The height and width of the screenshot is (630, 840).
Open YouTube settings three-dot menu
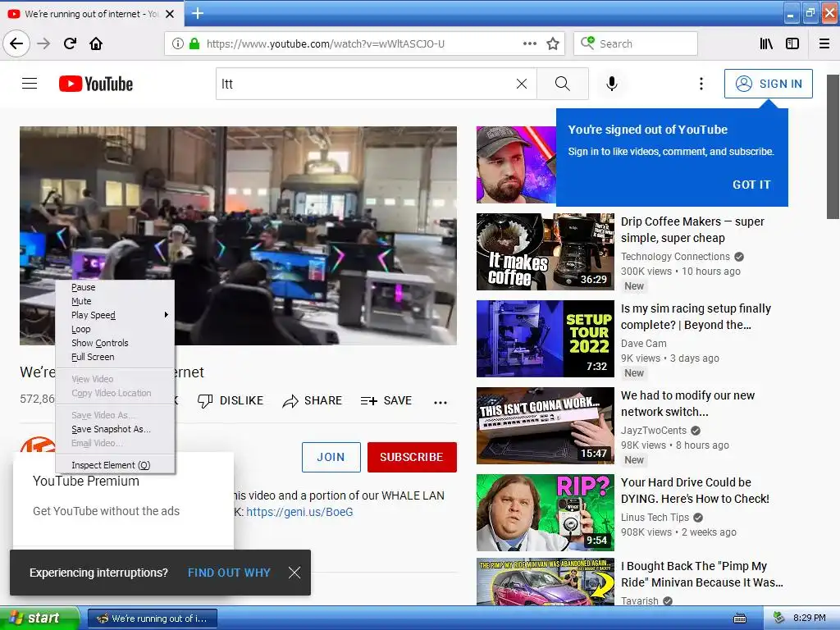[x=701, y=84]
